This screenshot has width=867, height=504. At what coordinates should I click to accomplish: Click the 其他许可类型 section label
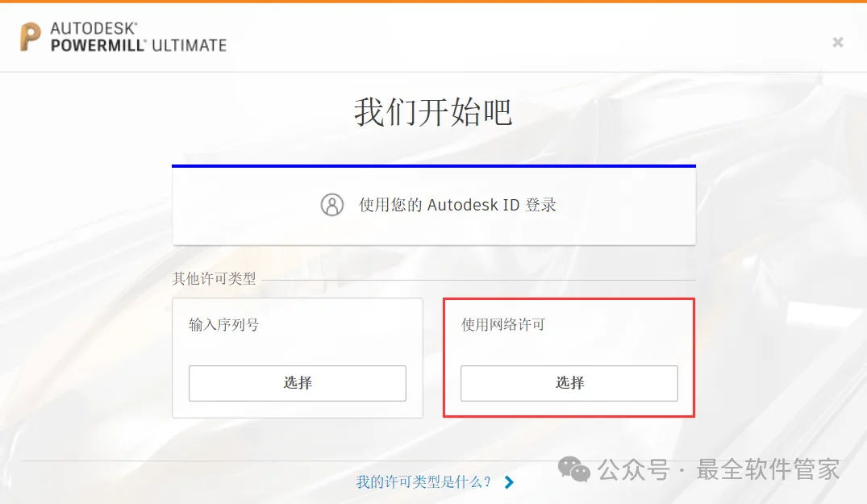coord(214,278)
